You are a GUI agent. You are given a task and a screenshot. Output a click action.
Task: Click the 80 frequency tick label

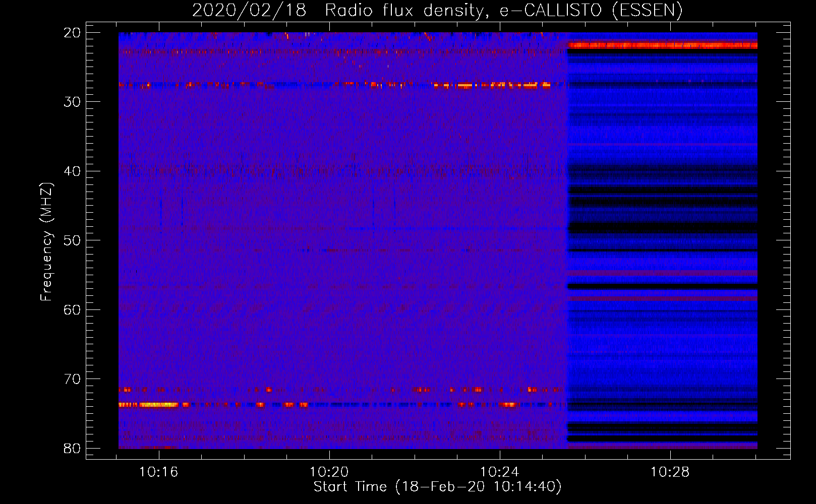[x=72, y=448]
